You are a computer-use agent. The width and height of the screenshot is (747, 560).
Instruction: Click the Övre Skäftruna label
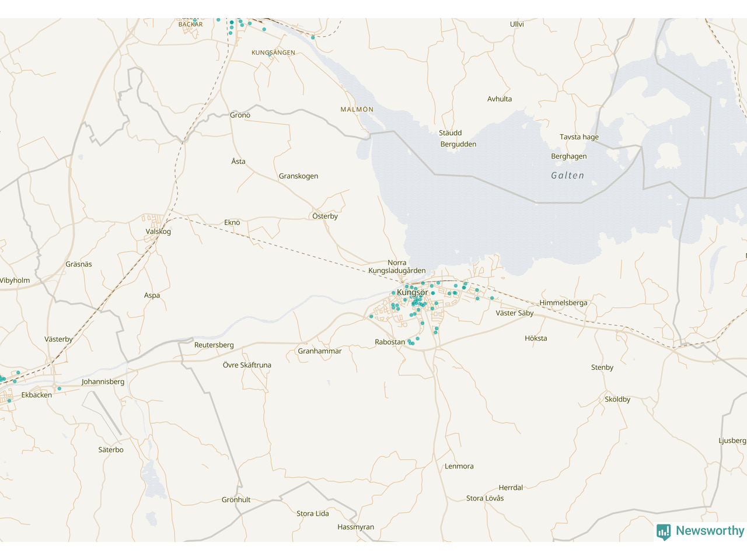point(247,365)
